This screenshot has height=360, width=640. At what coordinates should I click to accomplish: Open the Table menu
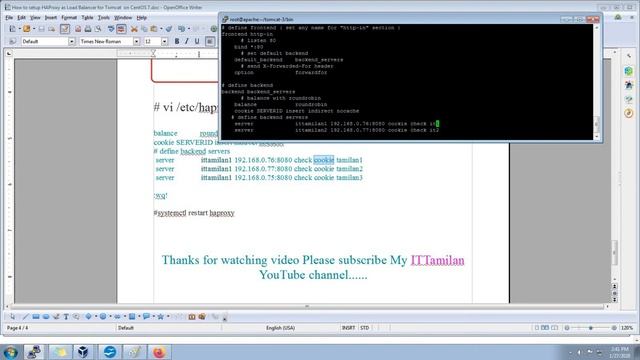click(x=87, y=18)
